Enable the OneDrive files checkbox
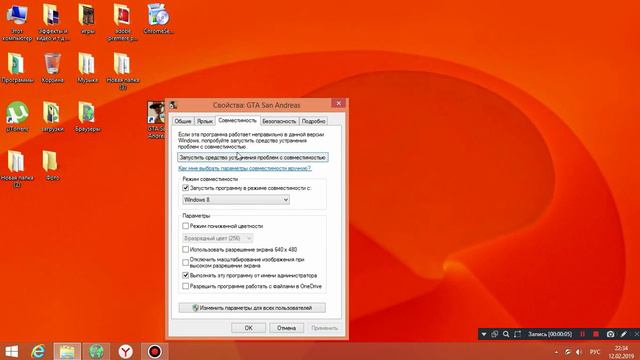The height and width of the screenshot is (360, 640). coord(186,286)
